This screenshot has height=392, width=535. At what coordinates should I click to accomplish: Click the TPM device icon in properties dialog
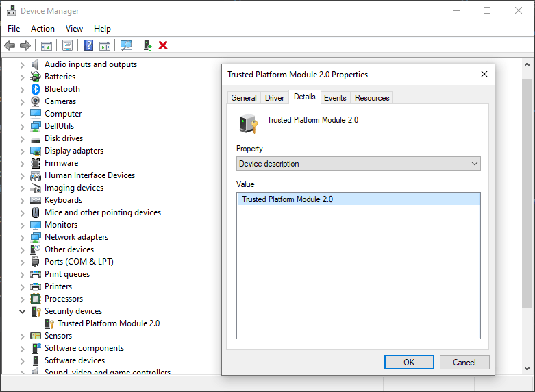pyautogui.click(x=248, y=123)
